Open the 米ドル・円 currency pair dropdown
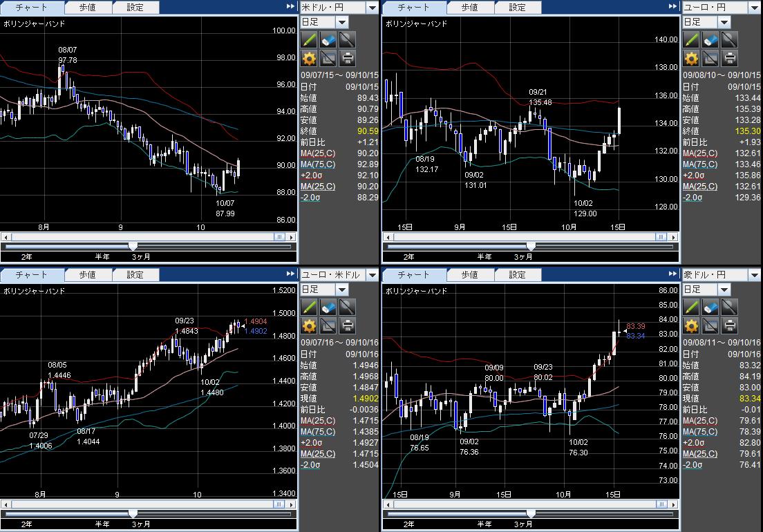763x532 pixels. pyautogui.click(x=373, y=8)
